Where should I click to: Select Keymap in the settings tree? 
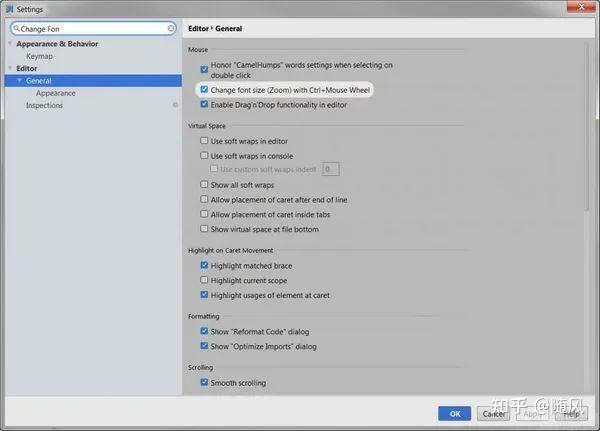point(39,56)
